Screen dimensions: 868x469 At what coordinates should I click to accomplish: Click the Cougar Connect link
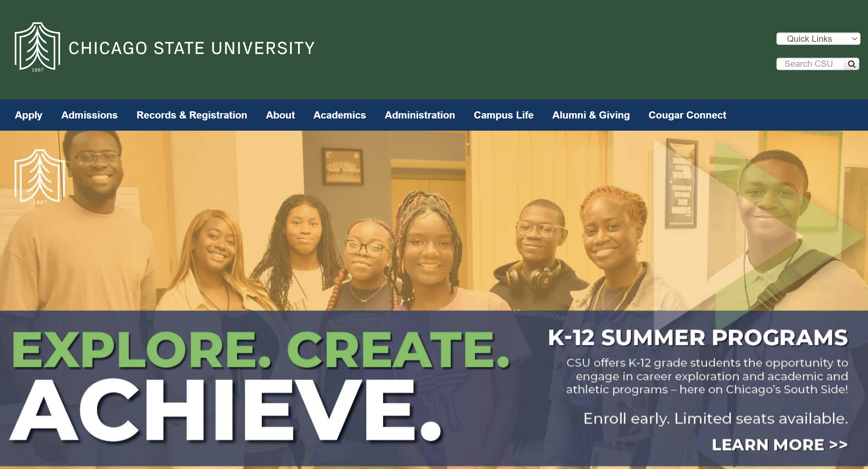pos(687,115)
